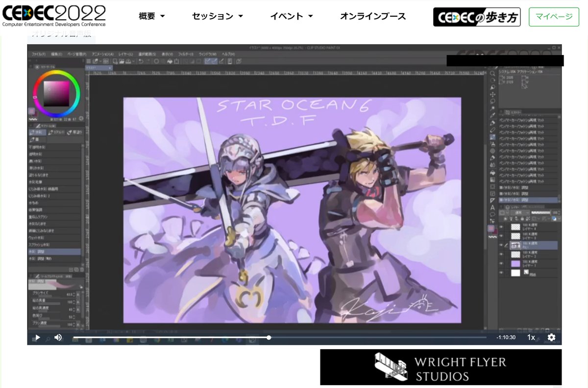The width and height of the screenshot is (588, 388).
Task: Pick color in color wheel square
Action: tap(56, 93)
